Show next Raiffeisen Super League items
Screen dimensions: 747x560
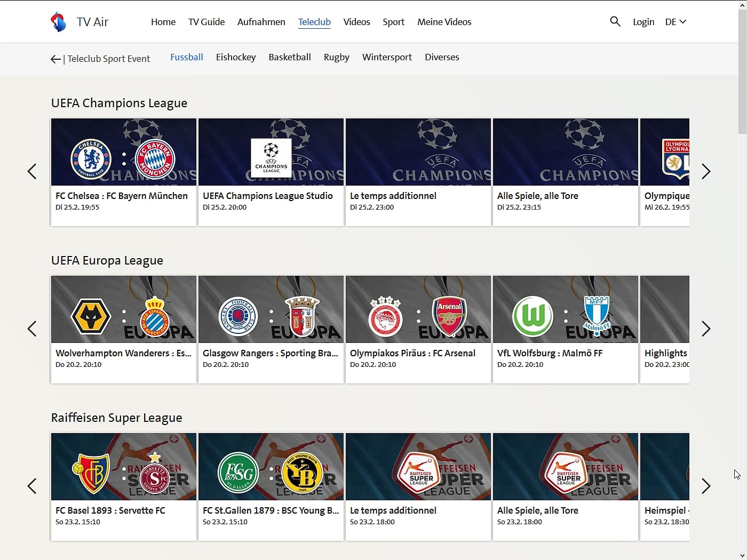tap(706, 486)
